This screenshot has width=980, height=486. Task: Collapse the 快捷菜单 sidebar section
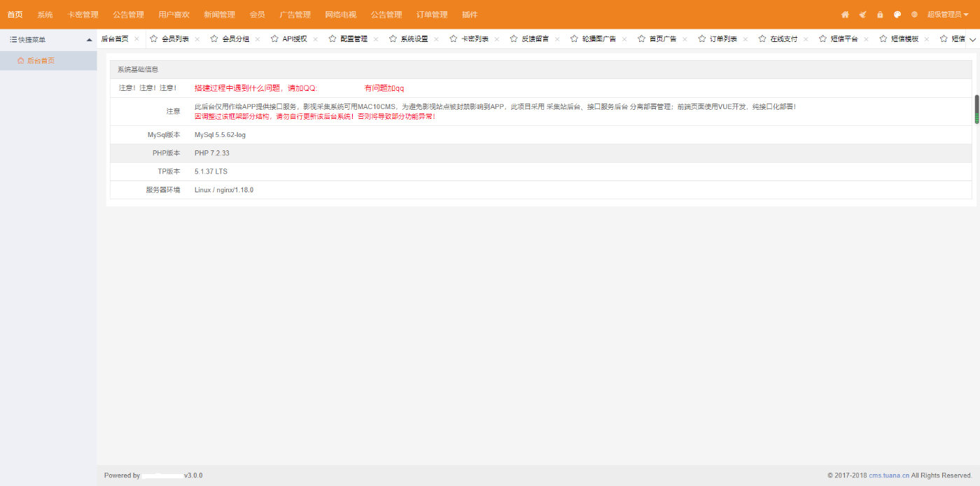pyautogui.click(x=89, y=40)
